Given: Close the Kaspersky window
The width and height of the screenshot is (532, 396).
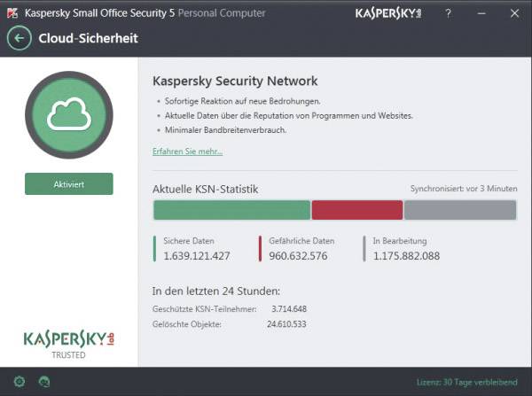Looking at the screenshot, I should click(x=514, y=13).
